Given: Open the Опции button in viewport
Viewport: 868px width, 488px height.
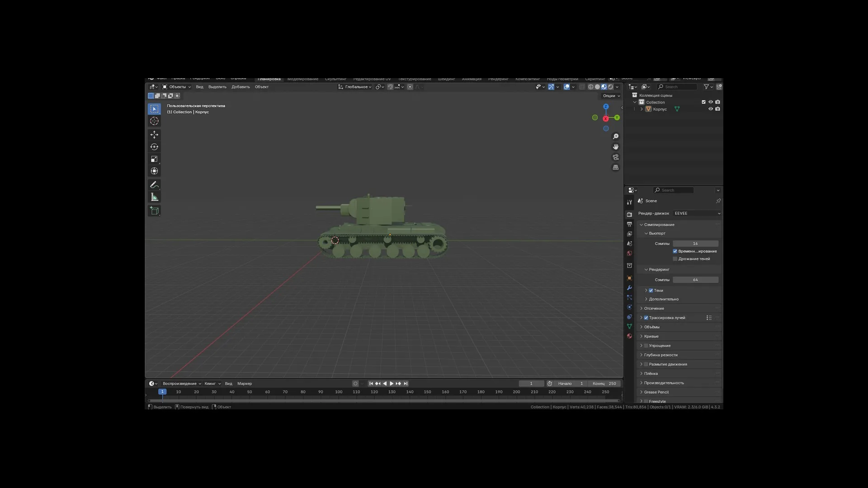Looking at the screenshot, I should click(611, 96).
